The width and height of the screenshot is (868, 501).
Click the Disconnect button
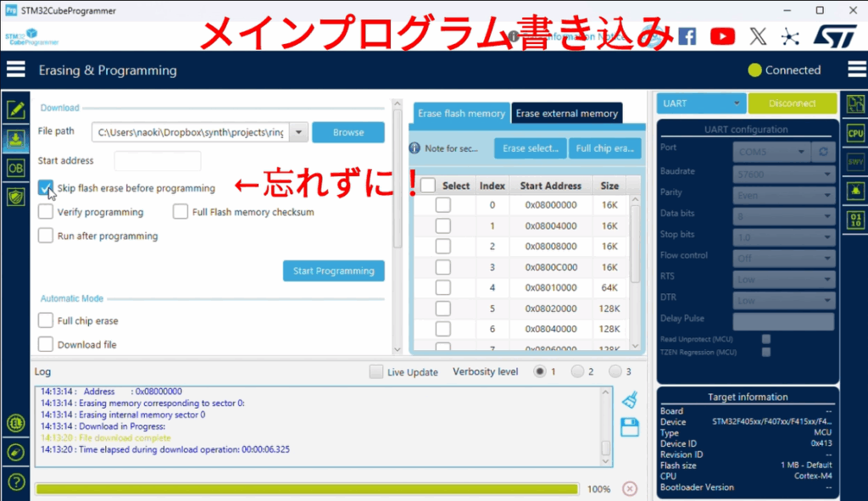coord(793,103)
